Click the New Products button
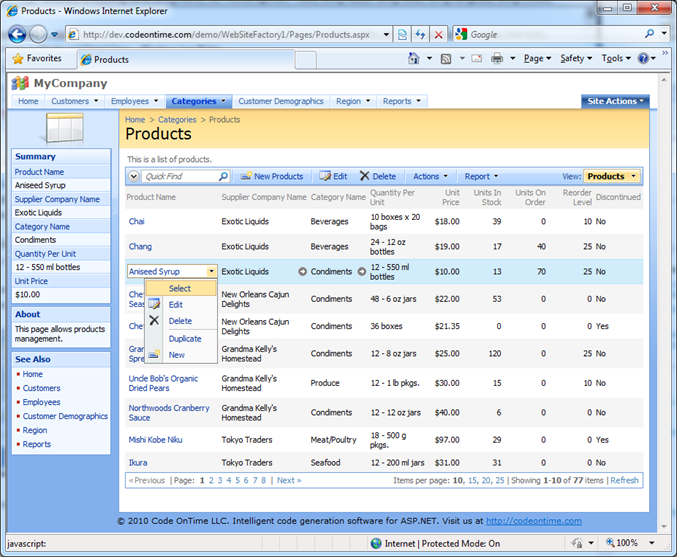The width and height of the screenshot is (677, 557). click(272, 176)
